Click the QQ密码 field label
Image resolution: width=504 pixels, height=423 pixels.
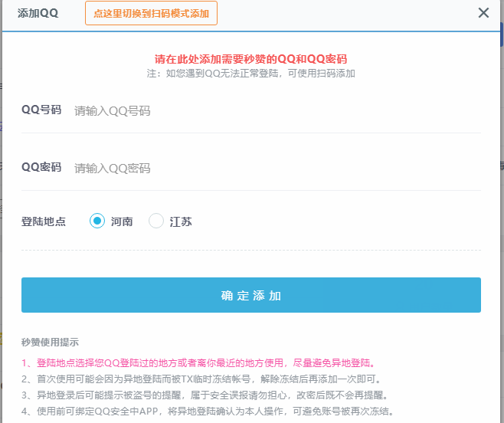(41, 167)
